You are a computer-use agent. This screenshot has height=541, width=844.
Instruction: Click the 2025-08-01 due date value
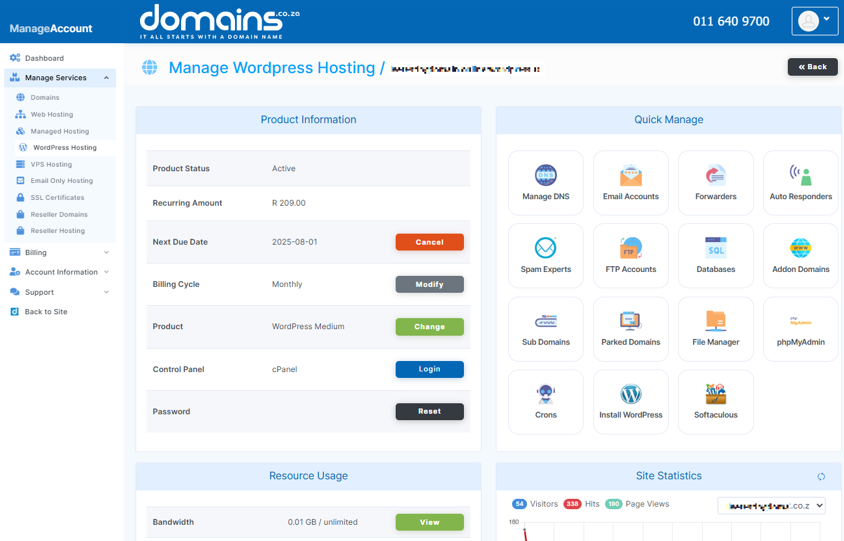tap(294, 242)
